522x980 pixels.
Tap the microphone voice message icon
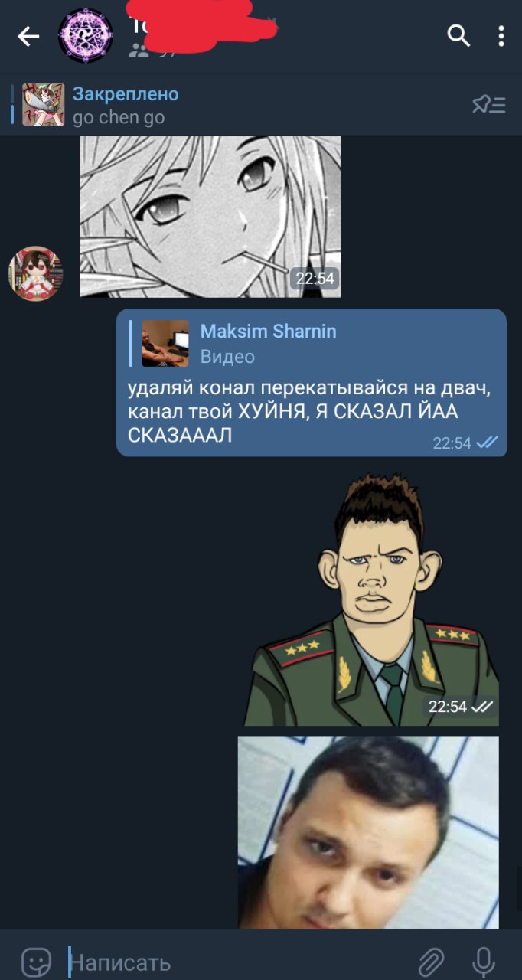[483, 960]
